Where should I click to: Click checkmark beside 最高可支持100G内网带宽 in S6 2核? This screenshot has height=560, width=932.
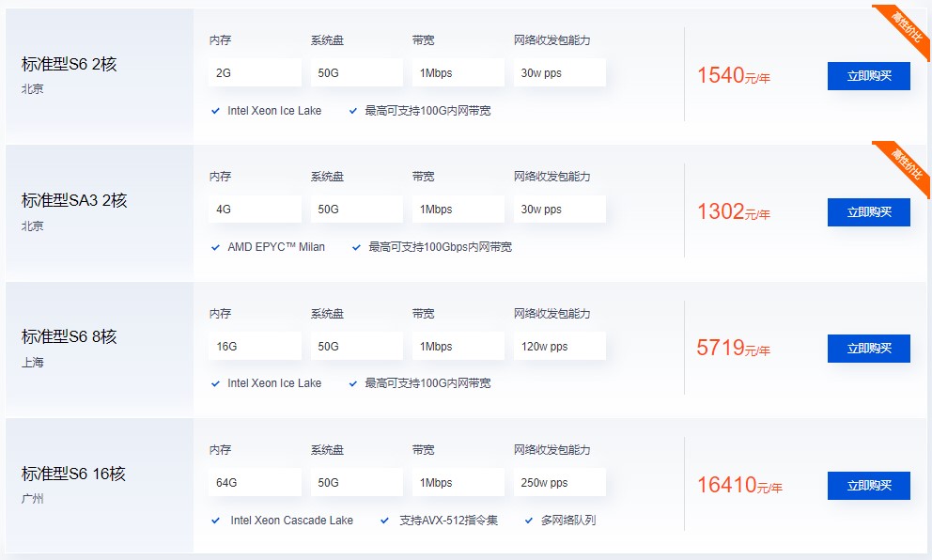click(353, 111)
